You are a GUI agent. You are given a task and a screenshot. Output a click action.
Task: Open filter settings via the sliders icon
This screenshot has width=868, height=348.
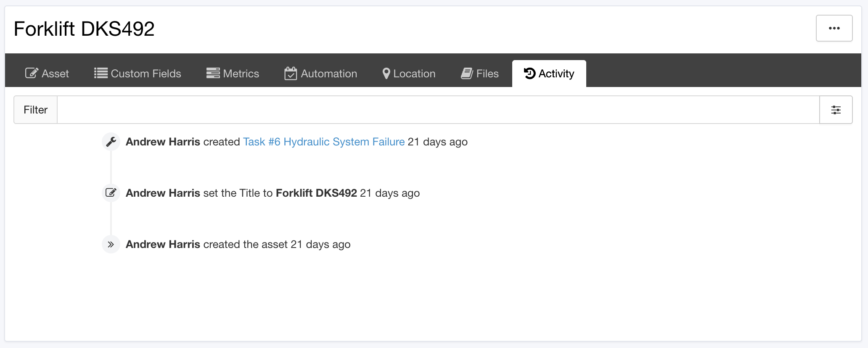[x=836, y=110]
